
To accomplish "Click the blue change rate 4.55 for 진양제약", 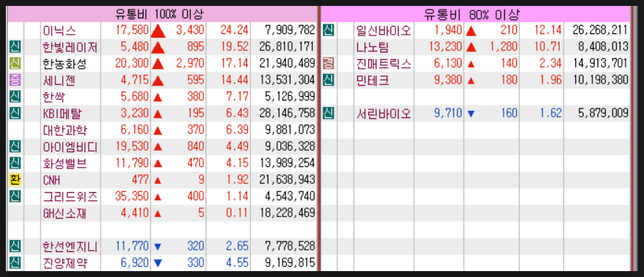I will 237,263.
